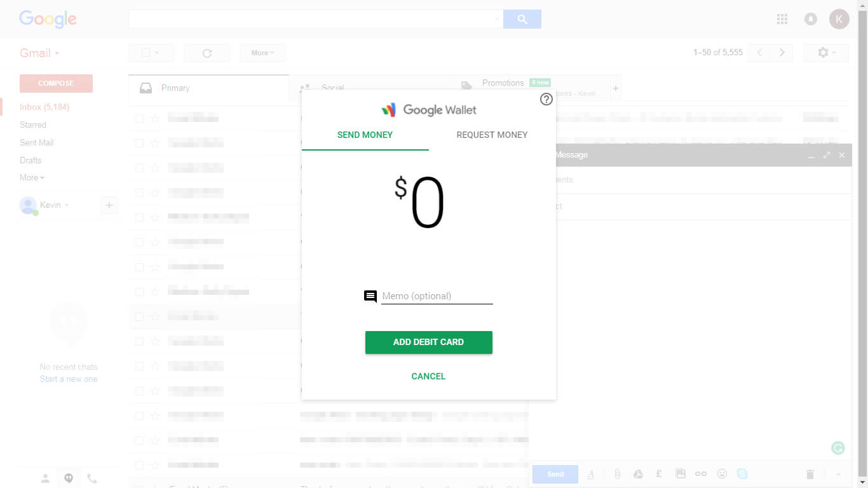
Task: Add a new inbox tab with plus
Action: [x=615, y=88]
